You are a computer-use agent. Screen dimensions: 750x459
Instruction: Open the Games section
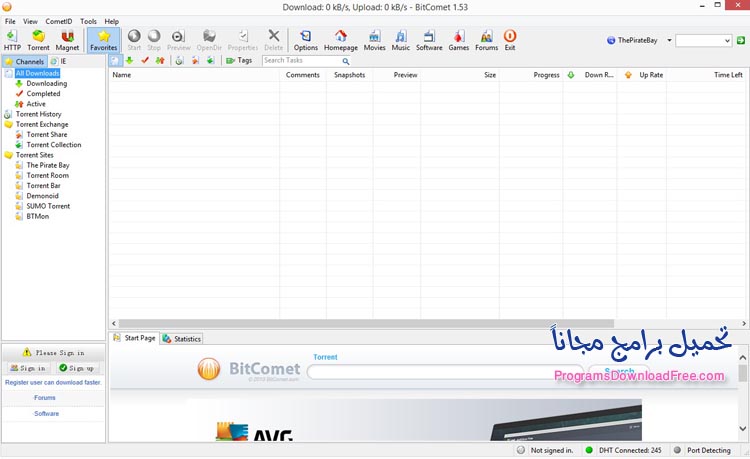pyautogui.click(x=459, y=40)
